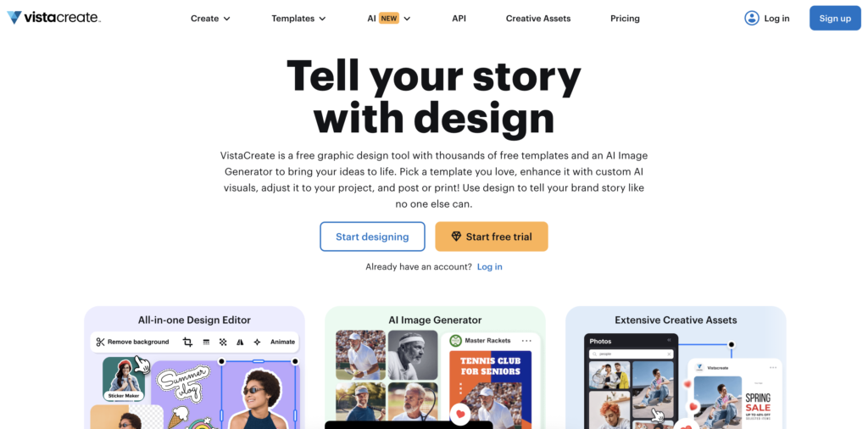Expand the Create dropdown menu

210,19
